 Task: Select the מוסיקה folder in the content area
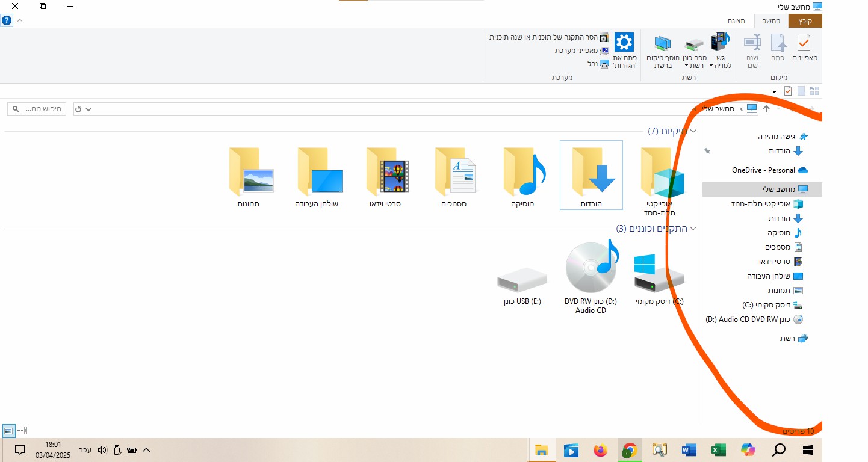coord(523,177)
